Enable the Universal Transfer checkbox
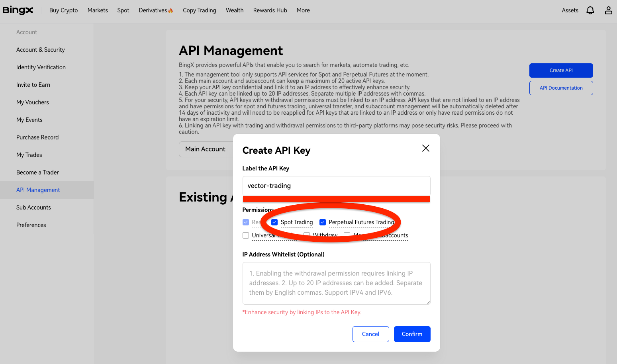 246,235
